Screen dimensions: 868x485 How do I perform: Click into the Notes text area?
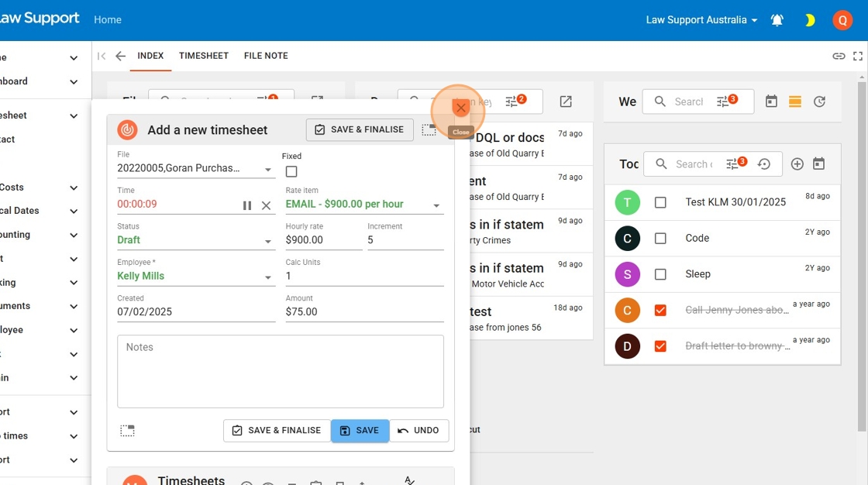click(x=281, y=372)
